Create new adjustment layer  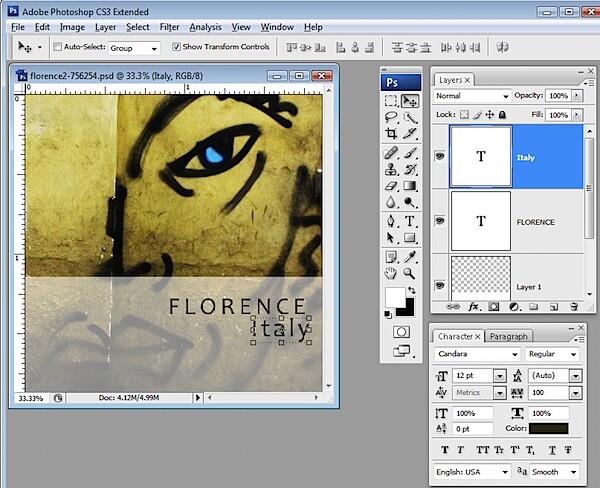coord(514,307)
